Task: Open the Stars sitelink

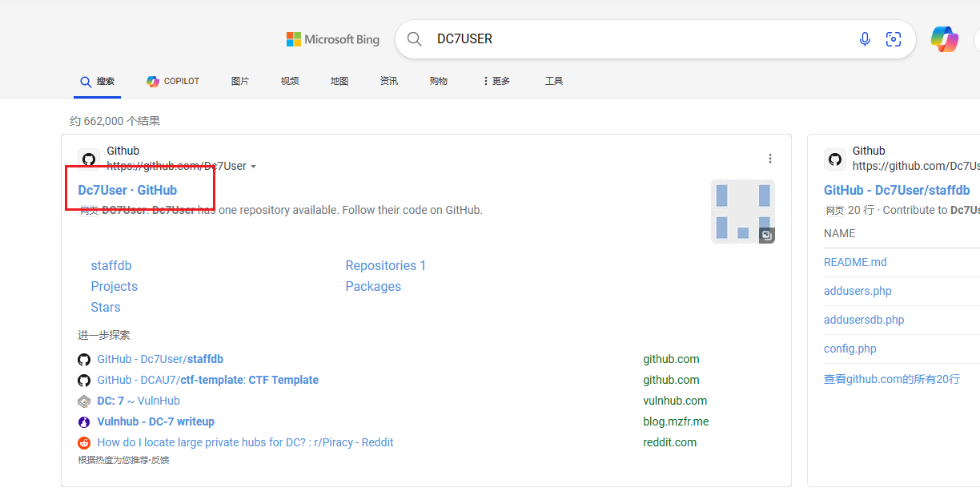Action: click(106, 307)
